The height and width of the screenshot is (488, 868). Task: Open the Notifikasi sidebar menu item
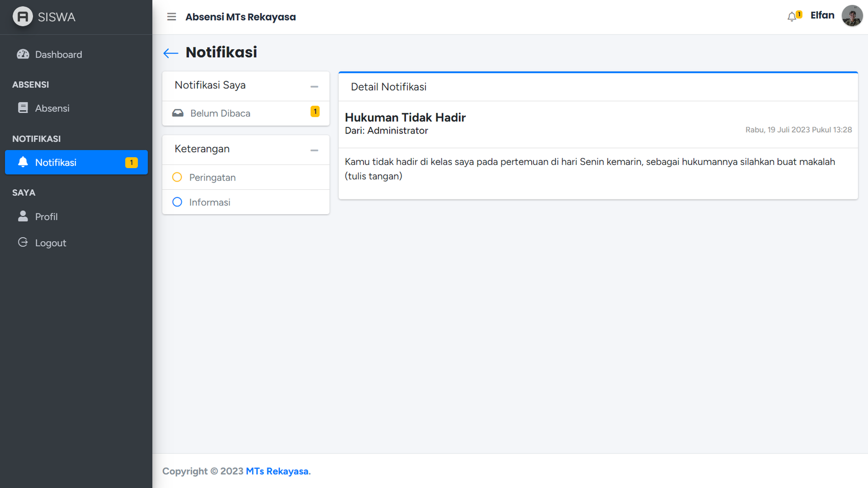pyautogui.click(x=76, y=163)
